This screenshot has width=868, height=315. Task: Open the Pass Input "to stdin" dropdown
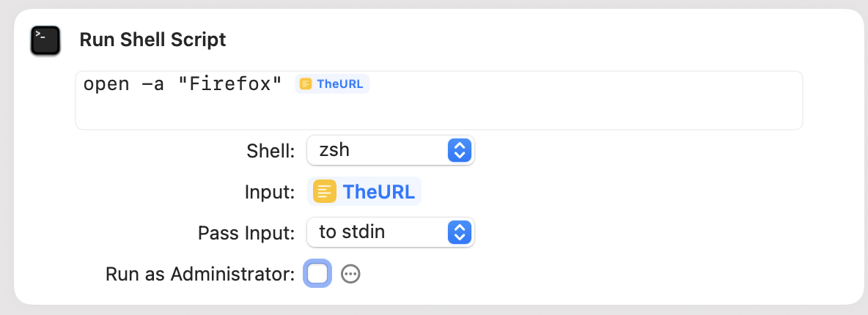(x=390, y=232)
